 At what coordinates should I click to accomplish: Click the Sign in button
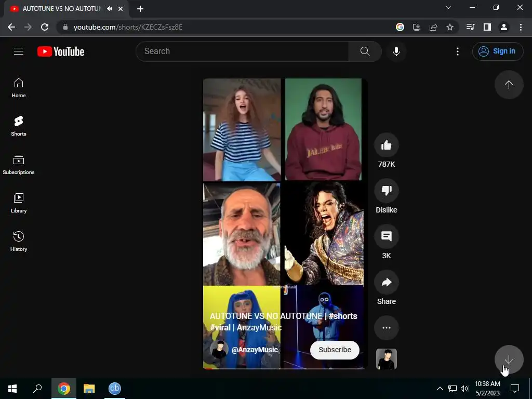[x=497, y=51]
